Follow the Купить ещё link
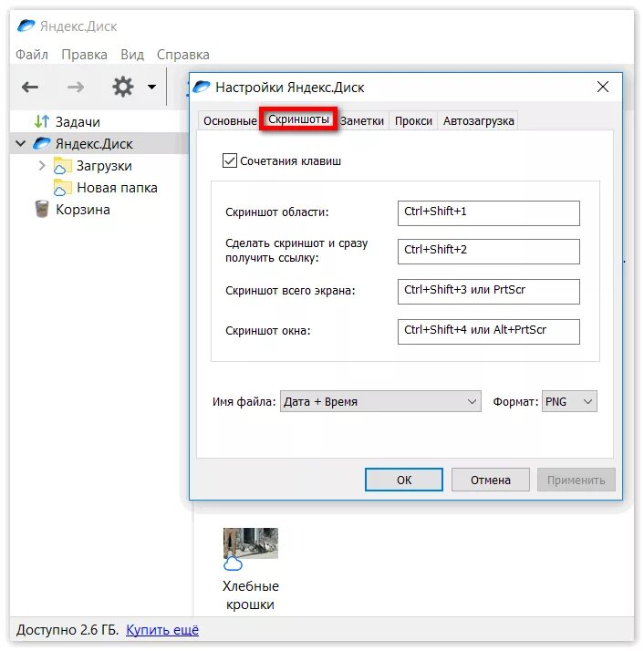 tap(162, 630)
